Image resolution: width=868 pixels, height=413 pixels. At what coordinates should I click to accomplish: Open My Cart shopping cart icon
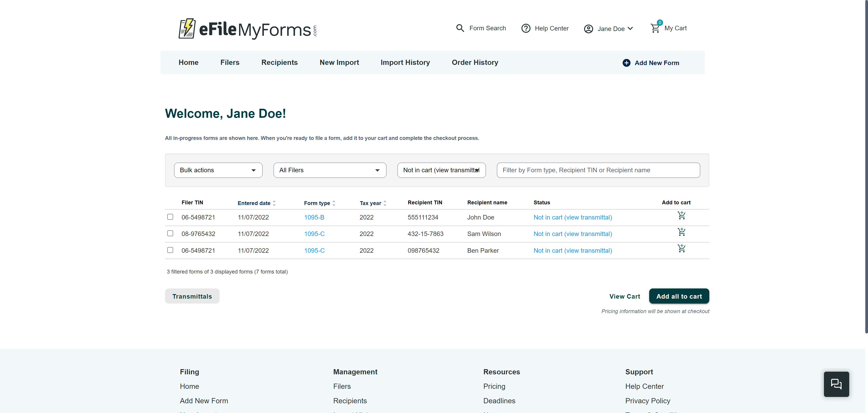655,28
